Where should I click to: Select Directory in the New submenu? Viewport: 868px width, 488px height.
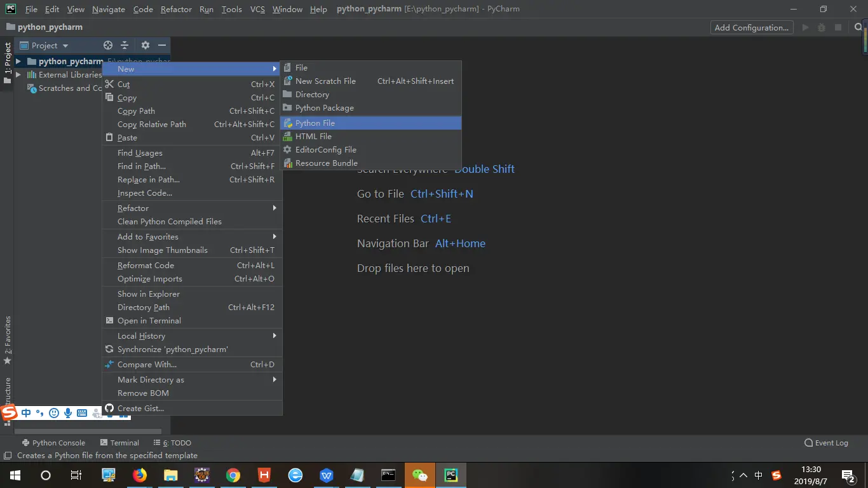pyautogui.click(x=371, y=95)
